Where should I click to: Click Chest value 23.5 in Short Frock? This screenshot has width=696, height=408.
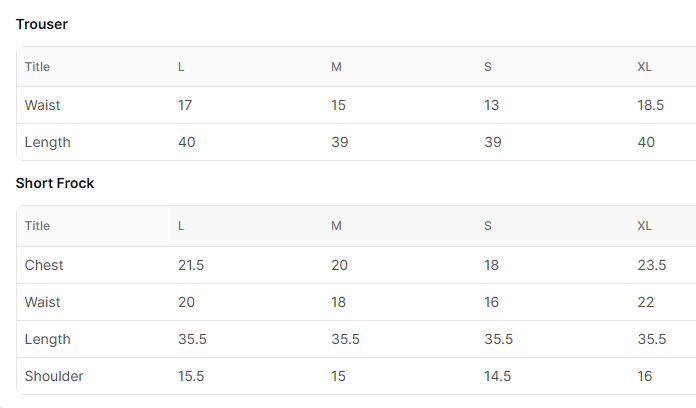652,265
